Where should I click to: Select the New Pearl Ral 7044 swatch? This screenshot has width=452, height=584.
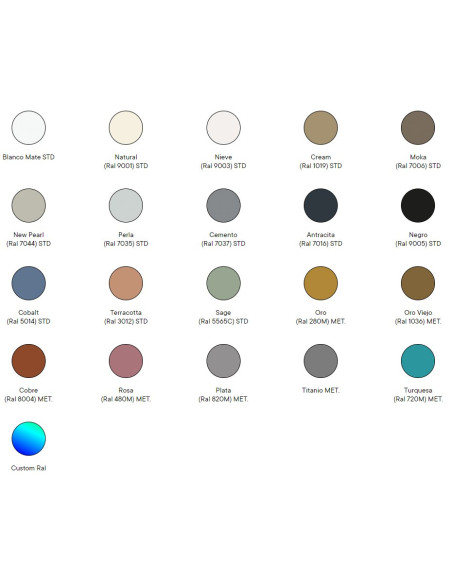(29, 206)
